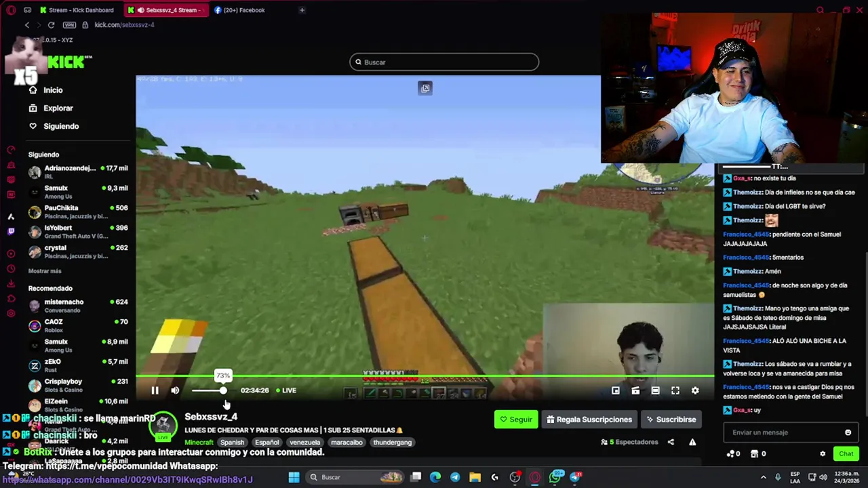Mute the stream audio speaker icon
Image resolution: width=868 pixels, height=488 pixels.
(175, 390)
